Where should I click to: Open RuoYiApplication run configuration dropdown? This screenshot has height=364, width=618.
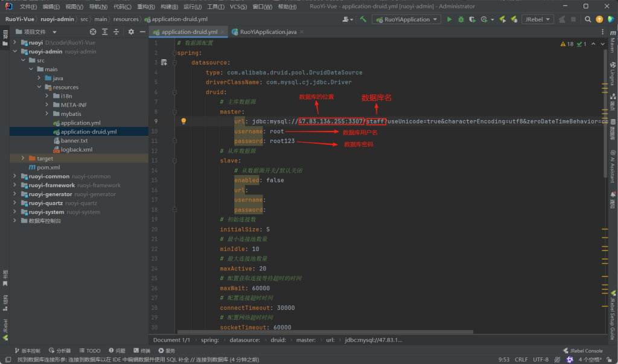[x=406, y=19]
